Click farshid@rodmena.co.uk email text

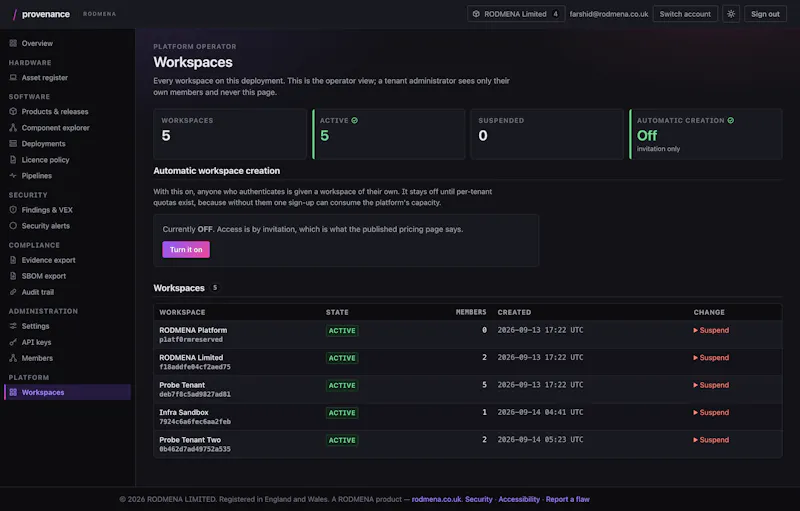click(609, 14)
